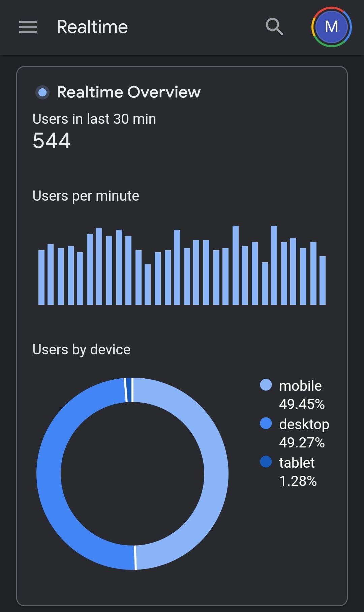364x612 pixels.
Task: Click the Realtime page title
Action: pyautogui.click(x=92, y=27)
